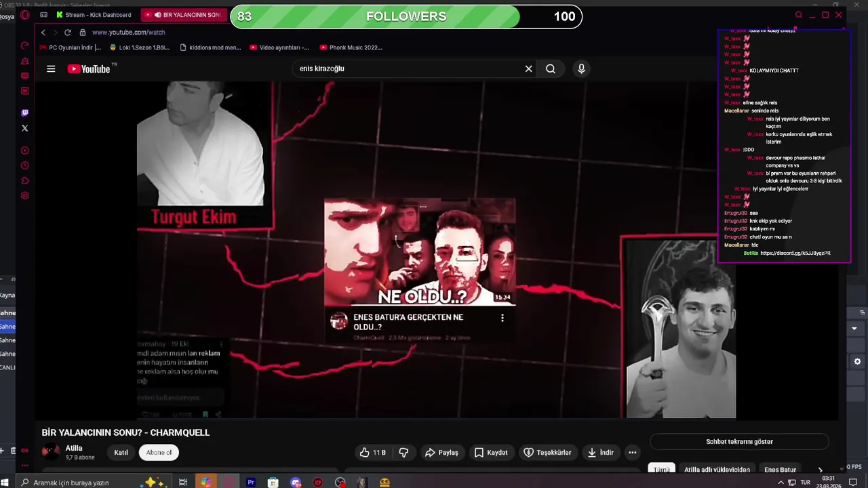Download video with İndir button
The height and width of the screenshot is (488, 868).
coord(600,452)
